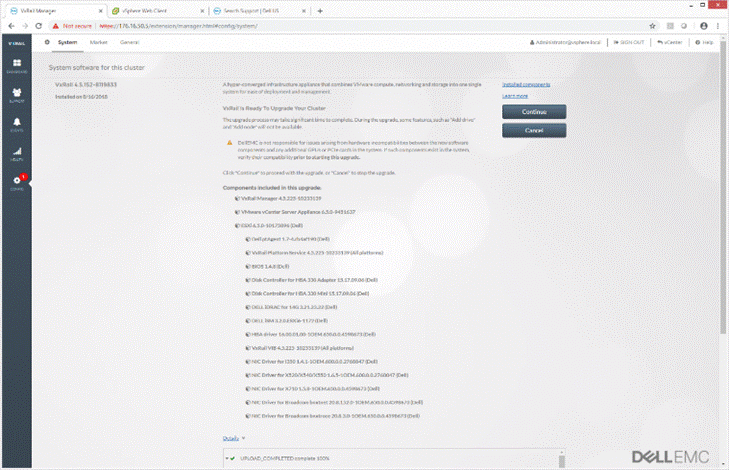
Task: Click the green checkmark beside UPLOAD_COMPLETED
Action: [x=232, y=458]
